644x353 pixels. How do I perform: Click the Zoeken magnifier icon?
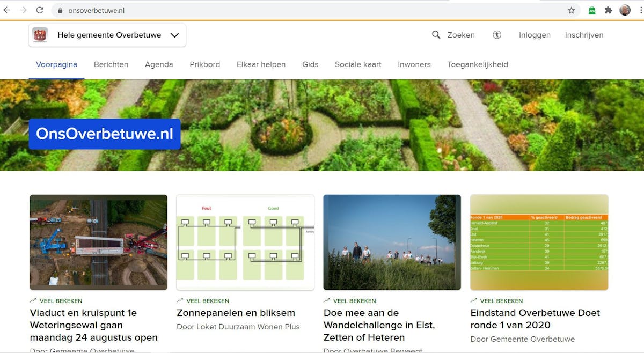click(x=436, y=35)
